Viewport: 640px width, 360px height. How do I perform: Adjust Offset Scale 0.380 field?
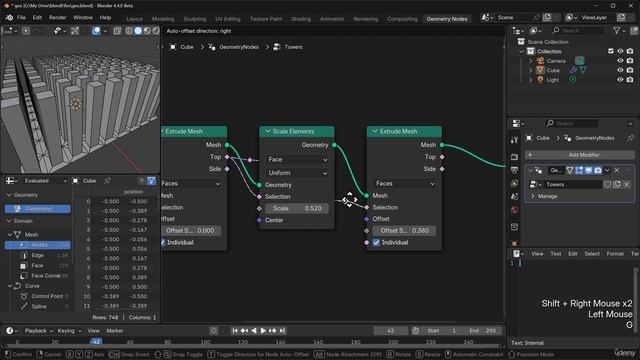tap(404, 231)
